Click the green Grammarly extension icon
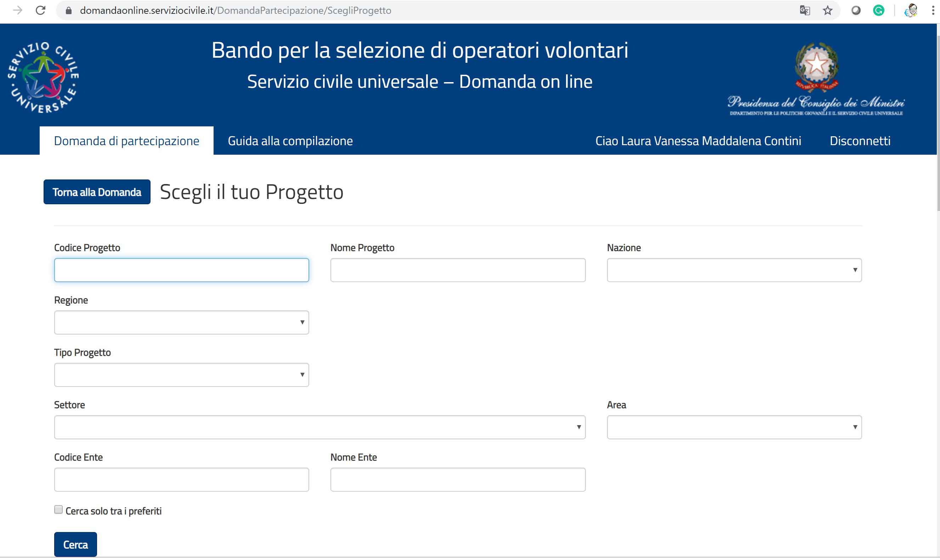The image size is (940, 560). click(x=878, y=10)
